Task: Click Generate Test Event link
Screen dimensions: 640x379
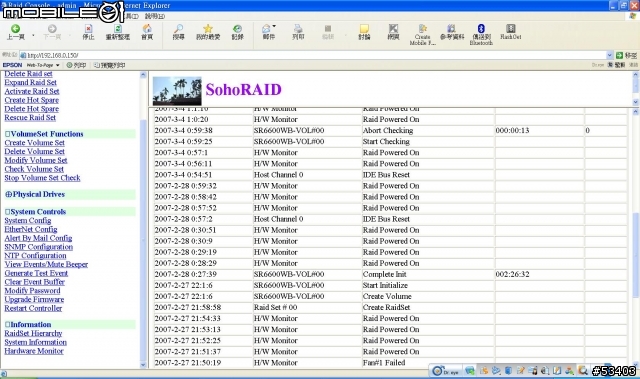Action: click(x=36, y=273)
